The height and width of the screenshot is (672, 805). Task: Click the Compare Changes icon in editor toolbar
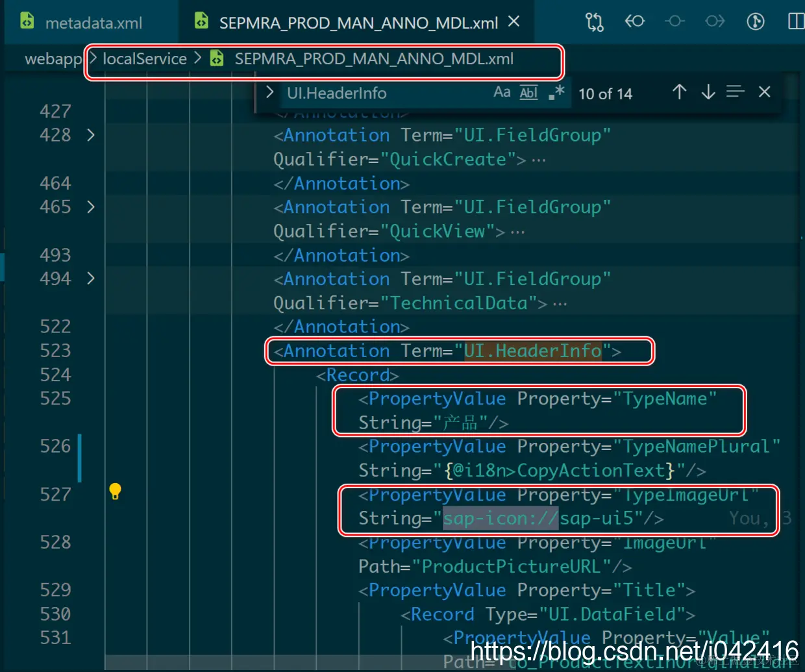[x=594, y=22]
